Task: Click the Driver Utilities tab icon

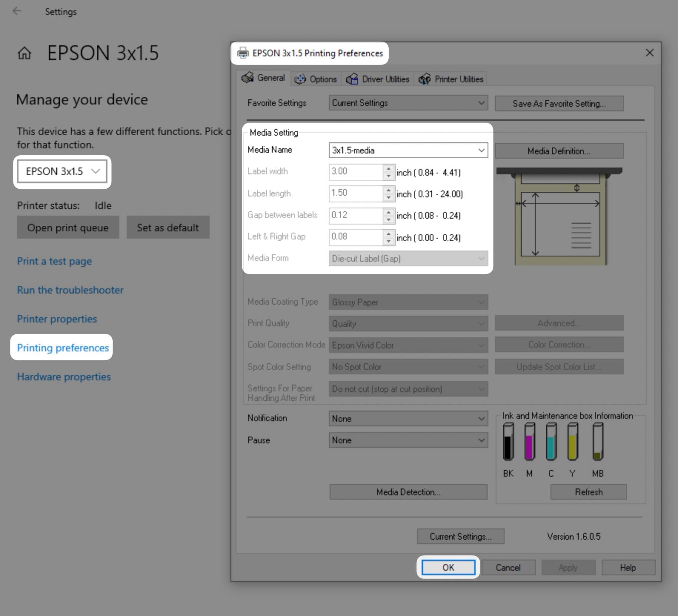Action: (x=352, y=79)
